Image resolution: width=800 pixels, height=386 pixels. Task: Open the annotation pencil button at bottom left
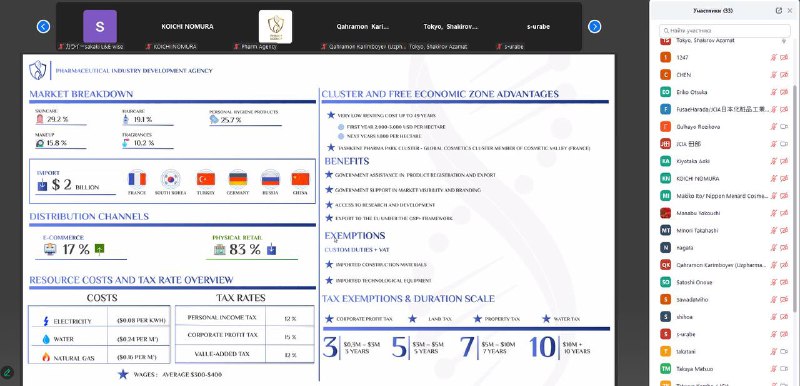7,372
